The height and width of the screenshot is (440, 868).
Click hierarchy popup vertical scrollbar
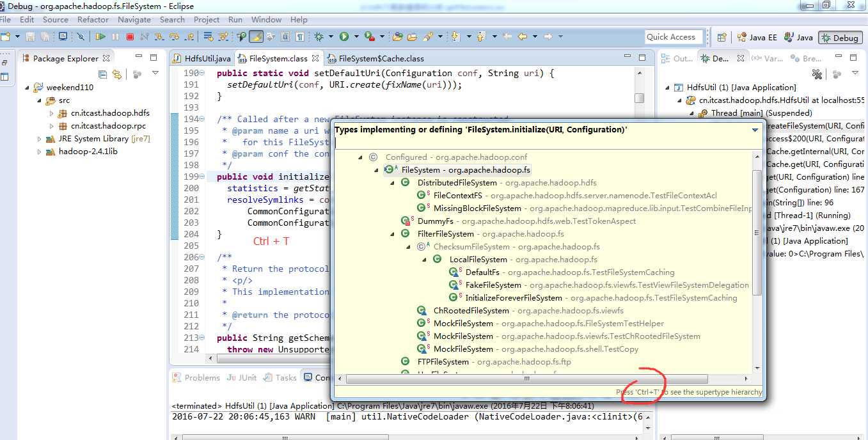[757, 232]
